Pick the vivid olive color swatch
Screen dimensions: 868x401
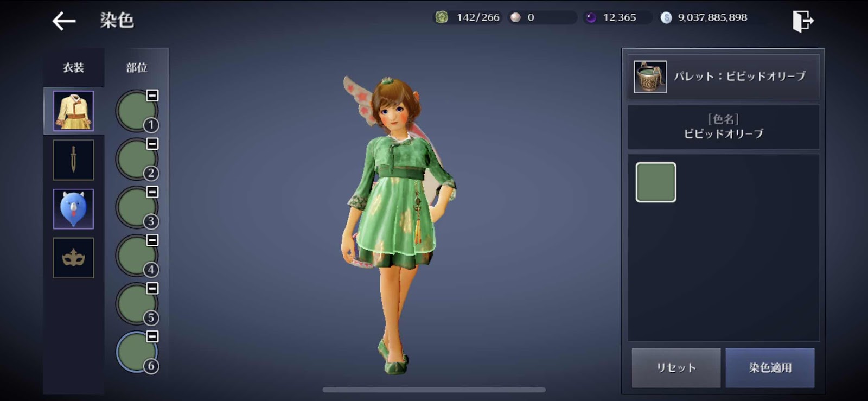pyautogui.click(x=656, y=182)
